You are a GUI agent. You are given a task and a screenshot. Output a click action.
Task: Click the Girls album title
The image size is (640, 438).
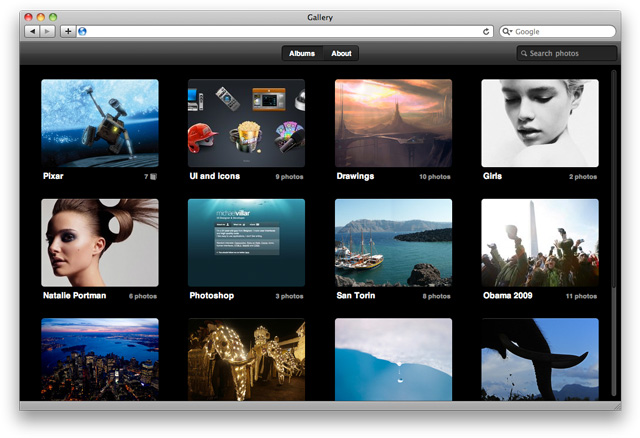(x=492, y=176)
